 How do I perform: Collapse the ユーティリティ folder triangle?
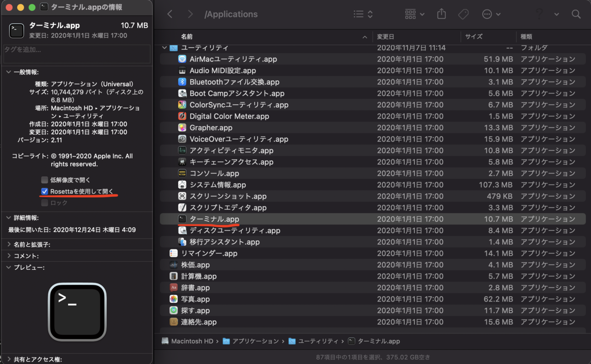click(164, 48)
